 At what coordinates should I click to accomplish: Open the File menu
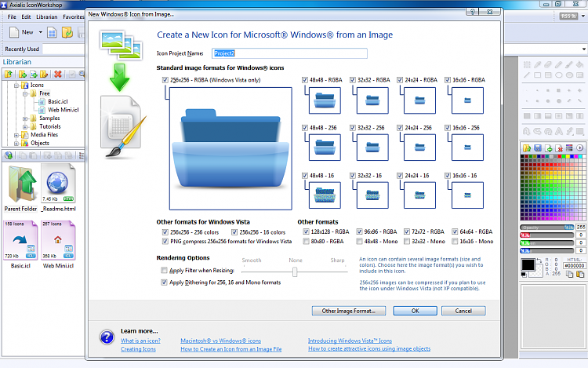[12, 17]
